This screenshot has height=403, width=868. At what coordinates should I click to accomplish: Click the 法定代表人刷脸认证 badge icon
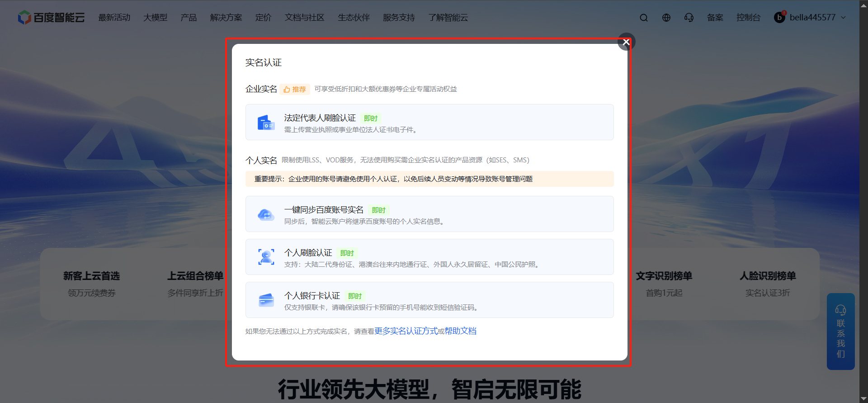(x=266, y=123)
